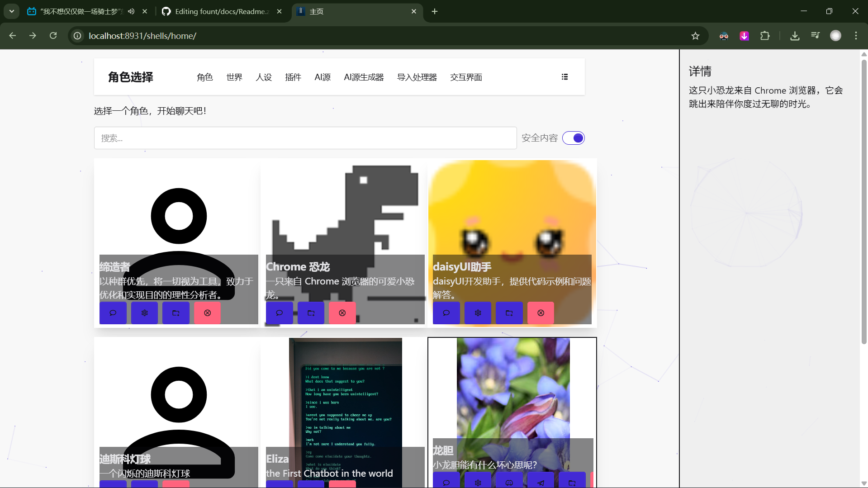
Task: Open a new browser tab
Action: point(435,11)
